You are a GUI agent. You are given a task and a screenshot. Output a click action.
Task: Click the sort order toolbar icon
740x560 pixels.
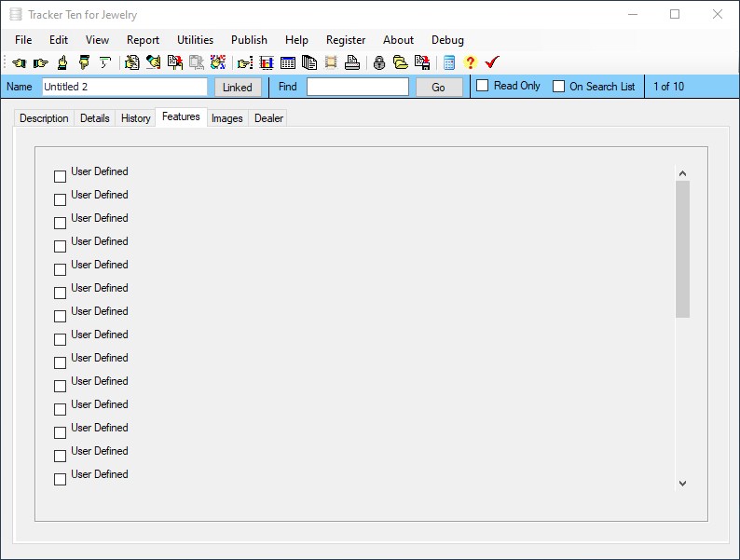pos(105,62)
